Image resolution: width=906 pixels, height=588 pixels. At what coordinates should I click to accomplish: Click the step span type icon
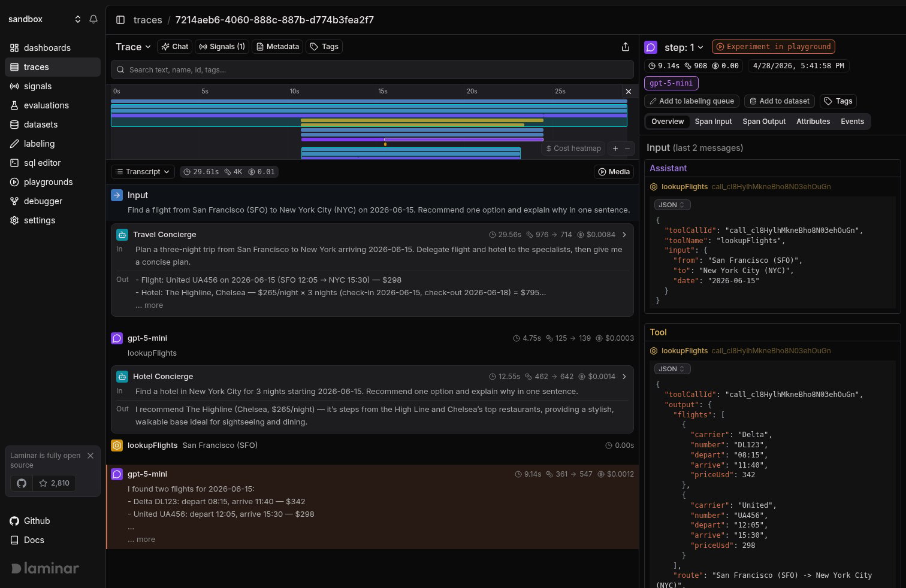(x=651, y=47)
